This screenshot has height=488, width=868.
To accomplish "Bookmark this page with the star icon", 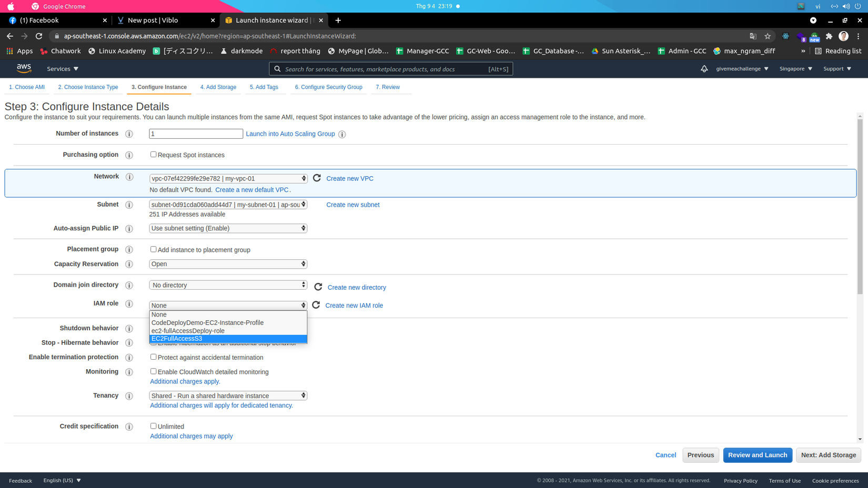I will tap(768, 36).
